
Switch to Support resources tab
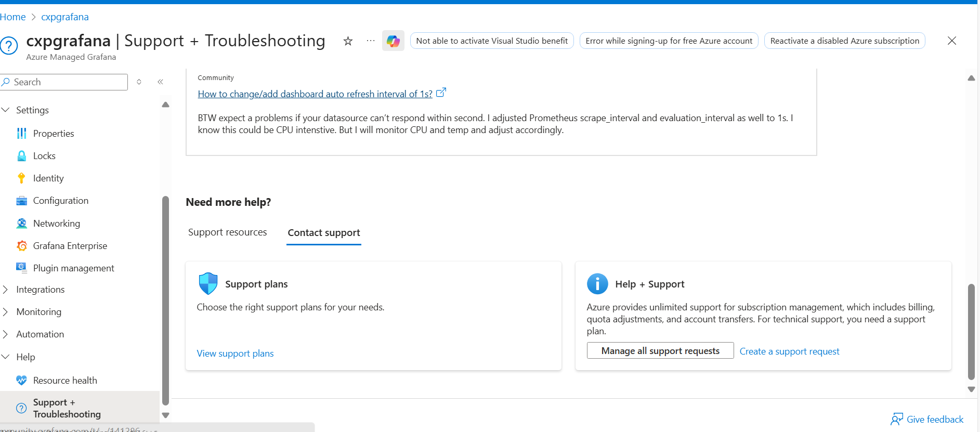point(227,232)
